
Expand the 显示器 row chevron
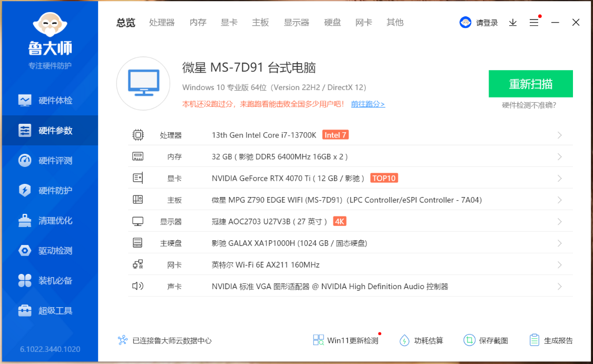click(x=560, y=221)
